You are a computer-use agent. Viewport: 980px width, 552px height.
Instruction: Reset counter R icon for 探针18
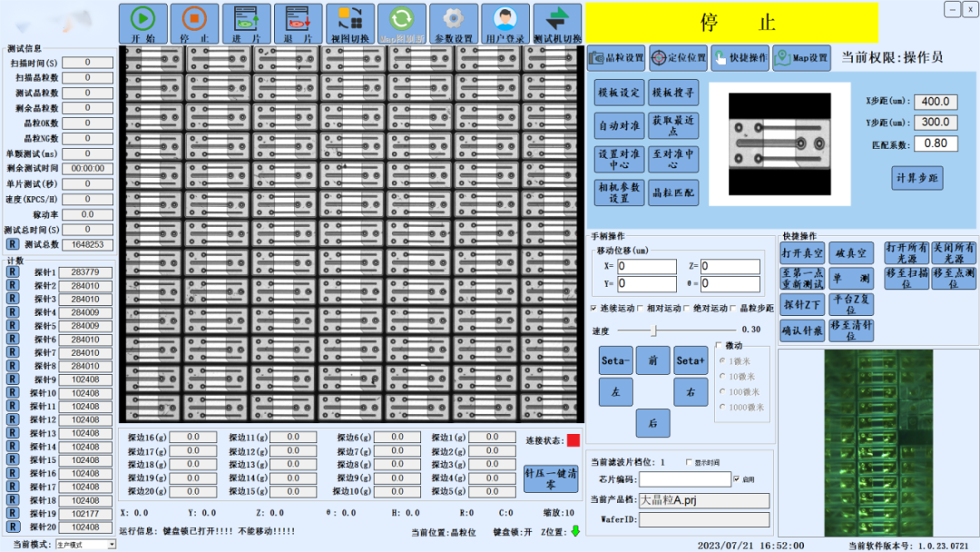click(x=13, y=499)
